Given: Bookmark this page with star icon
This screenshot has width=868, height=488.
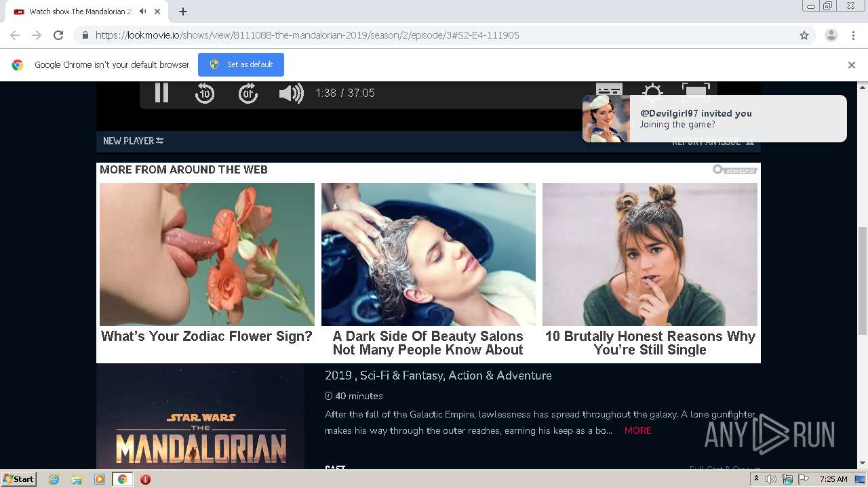Looking at the screenshot, I should coord(804,35).
